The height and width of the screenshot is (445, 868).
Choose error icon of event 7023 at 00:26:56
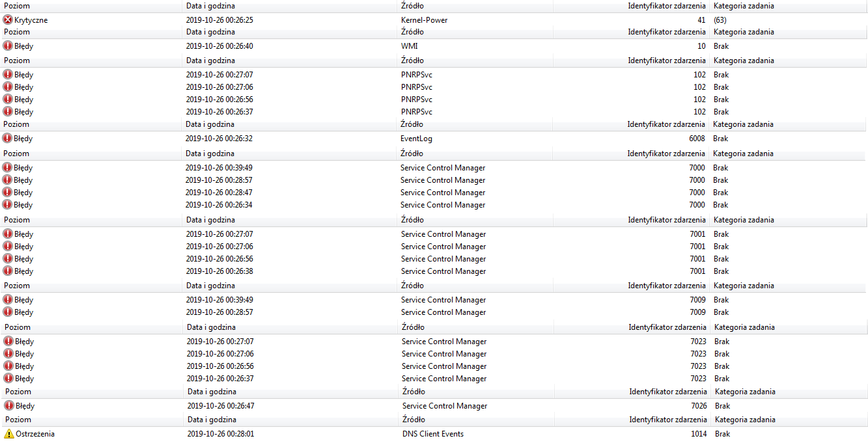tap(9, 366)
